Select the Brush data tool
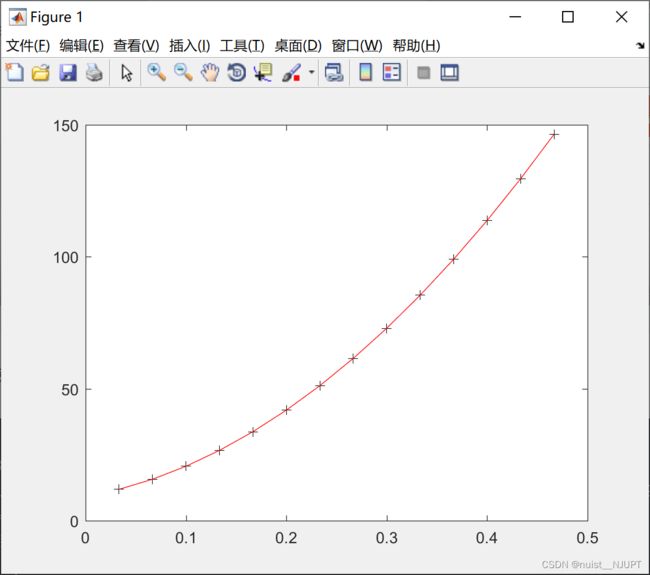The height and width of the screenshot is (575, 650). 291,73
